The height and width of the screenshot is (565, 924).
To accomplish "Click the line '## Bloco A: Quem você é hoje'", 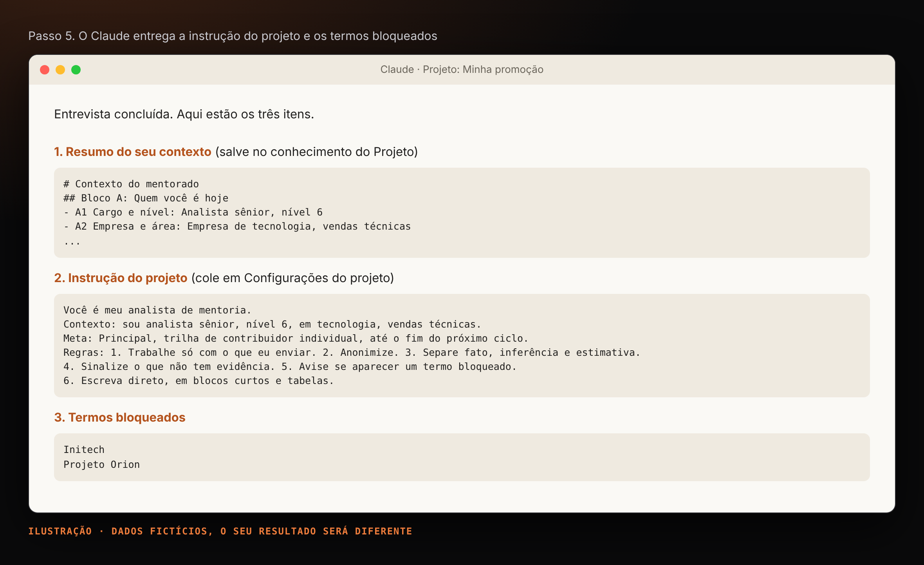I will 146,198.
